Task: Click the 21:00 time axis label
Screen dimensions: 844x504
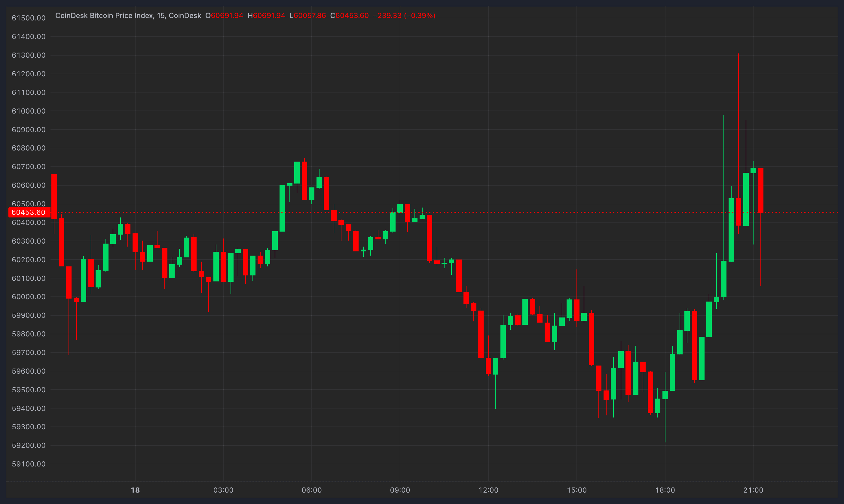Action: [x=753, y=490]
